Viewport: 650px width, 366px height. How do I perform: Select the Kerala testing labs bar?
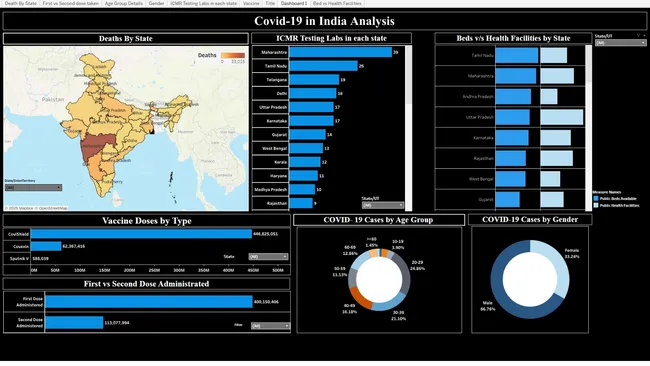point(305,162)
